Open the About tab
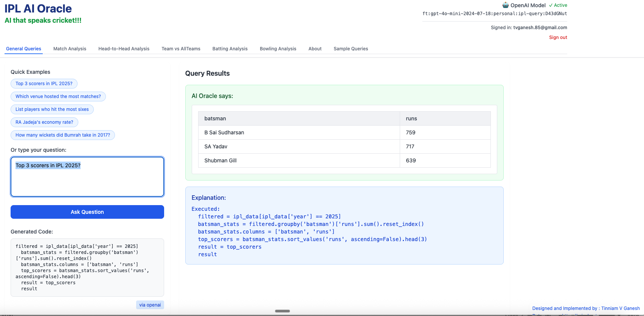 315,49
